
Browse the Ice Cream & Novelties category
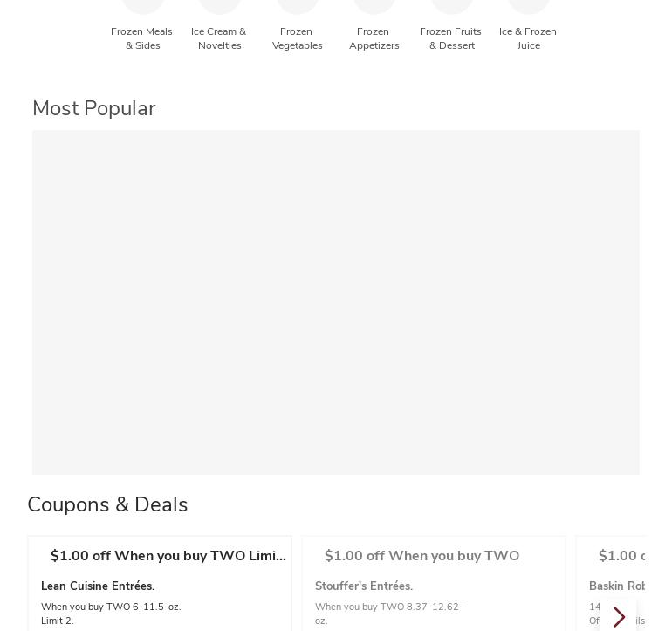219,38
